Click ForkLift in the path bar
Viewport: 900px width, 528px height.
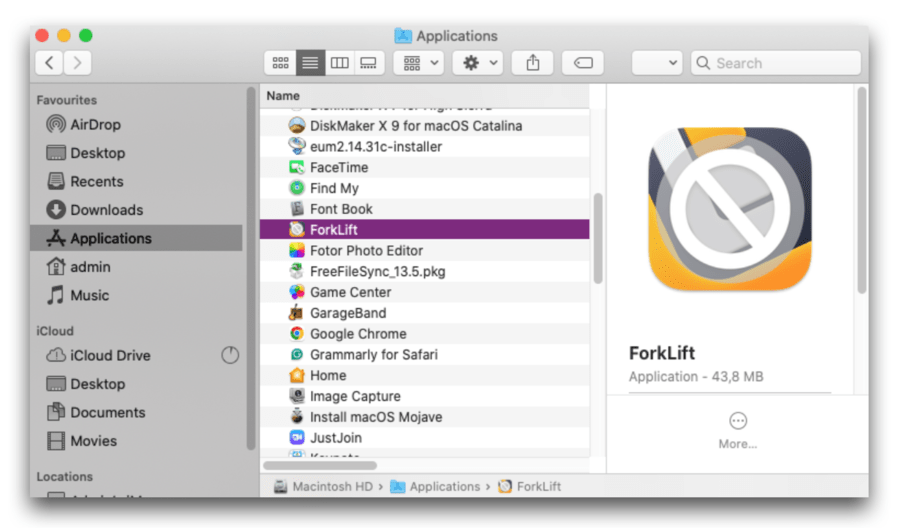tap(529, 487)
